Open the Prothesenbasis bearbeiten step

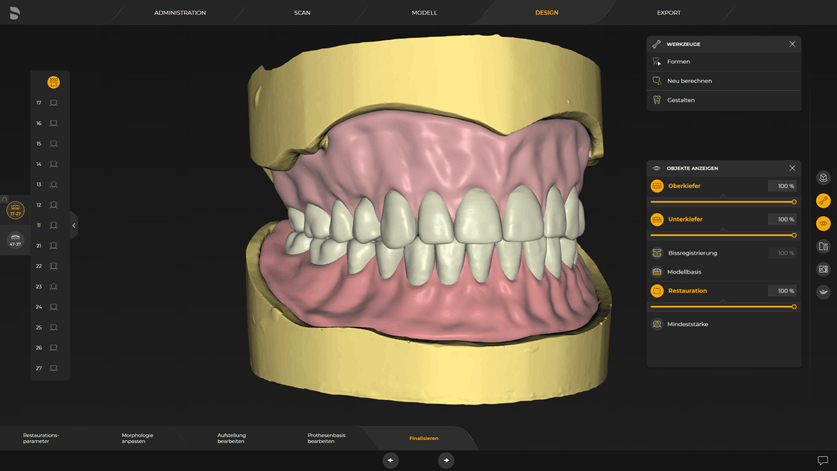(326, 438)
